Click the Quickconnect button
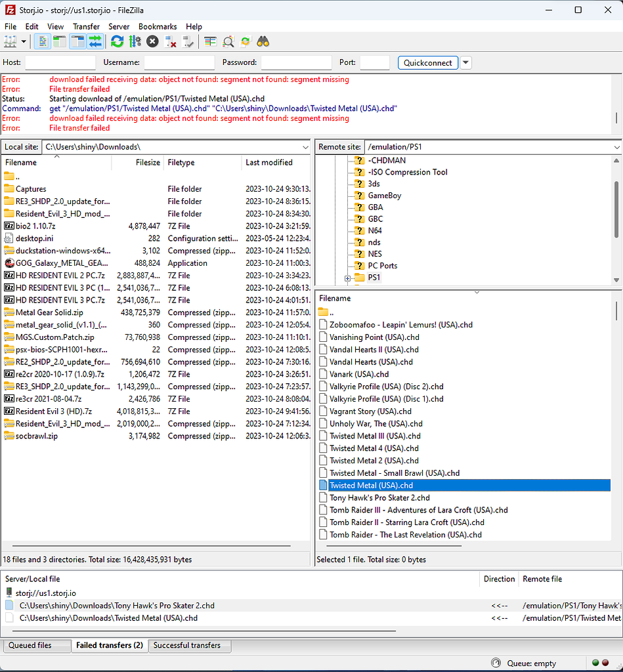Screen dimensions: 623x672 pyautogui.click(x=428, y=62)
